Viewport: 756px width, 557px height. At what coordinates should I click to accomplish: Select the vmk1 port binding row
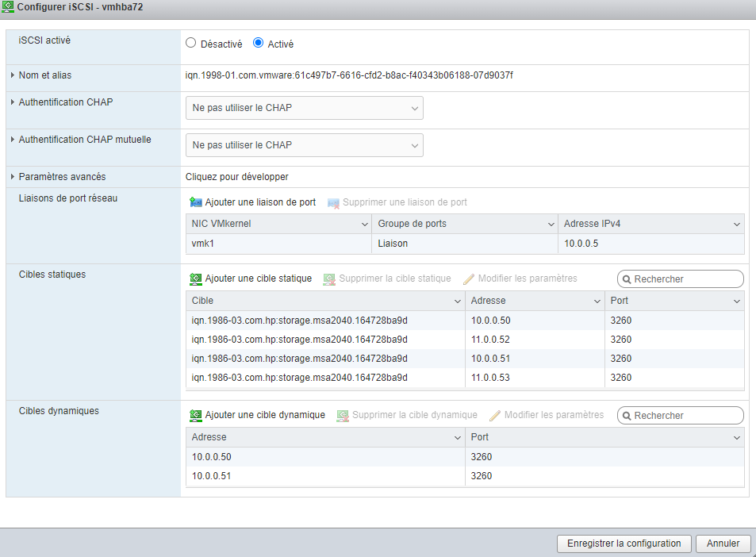coord(466,244)
